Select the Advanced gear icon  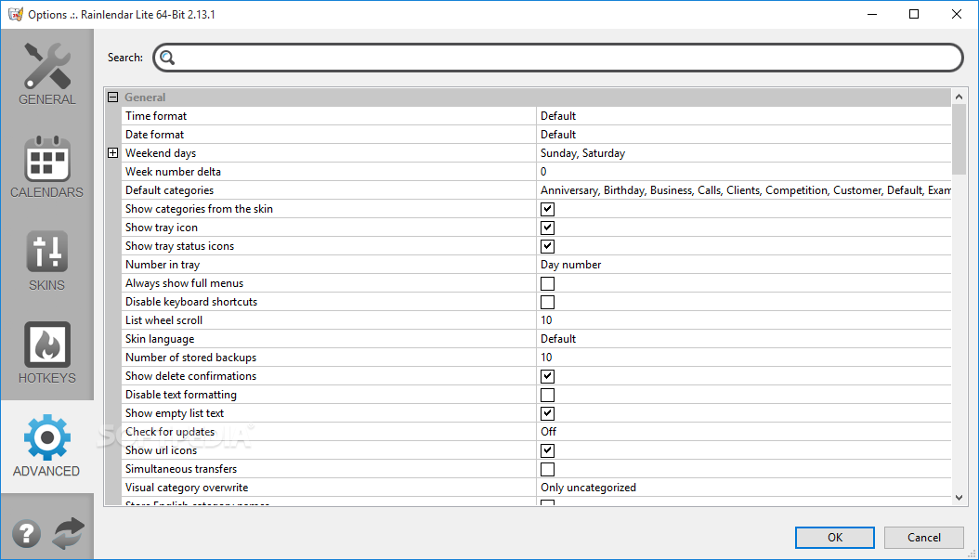[46, 437]
